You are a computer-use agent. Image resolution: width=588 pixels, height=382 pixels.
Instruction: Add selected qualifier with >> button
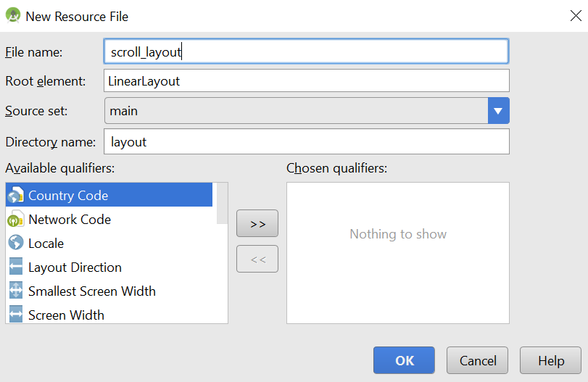(257, 223)
